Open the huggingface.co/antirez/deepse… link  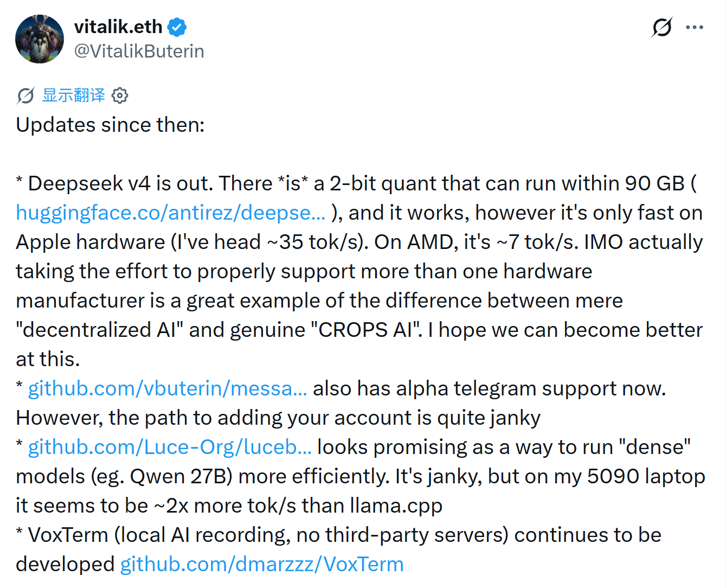[171, 213]
